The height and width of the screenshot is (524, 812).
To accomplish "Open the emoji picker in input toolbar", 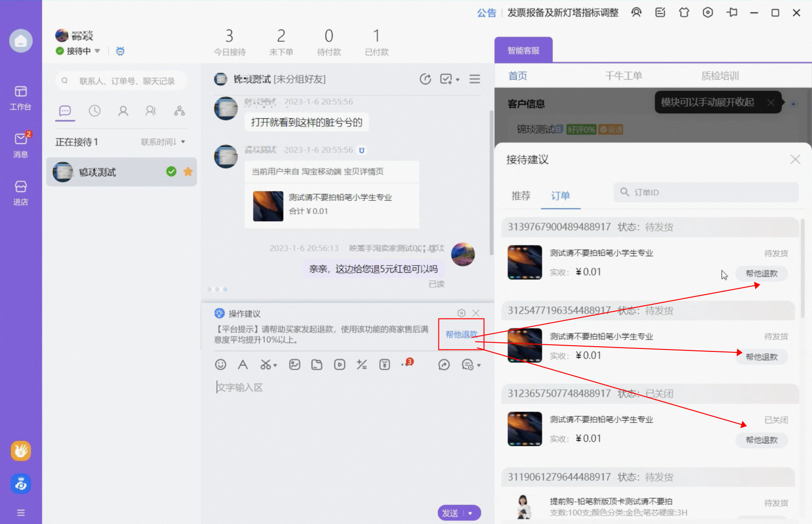I will point(220,365).
